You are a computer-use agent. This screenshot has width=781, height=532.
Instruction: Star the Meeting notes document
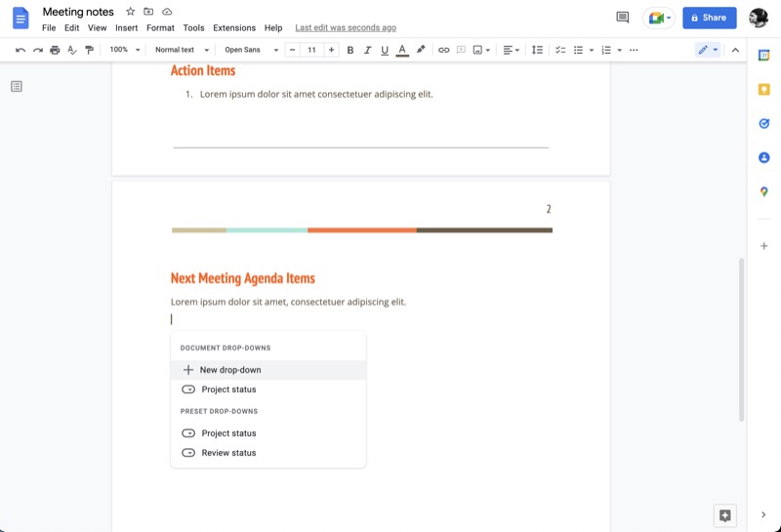coord(131,12)
